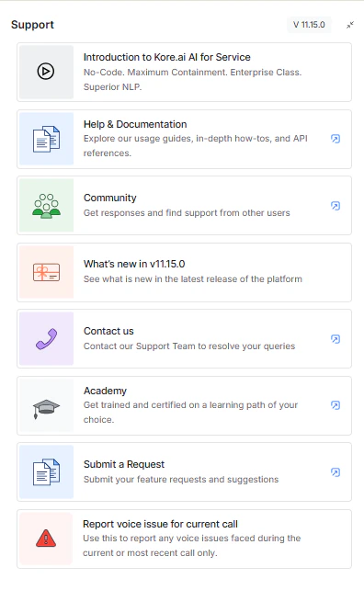Viewport: 364px width, 590px height.
Task: Click the play video icon for Introduction
Action: pos(46,71)
